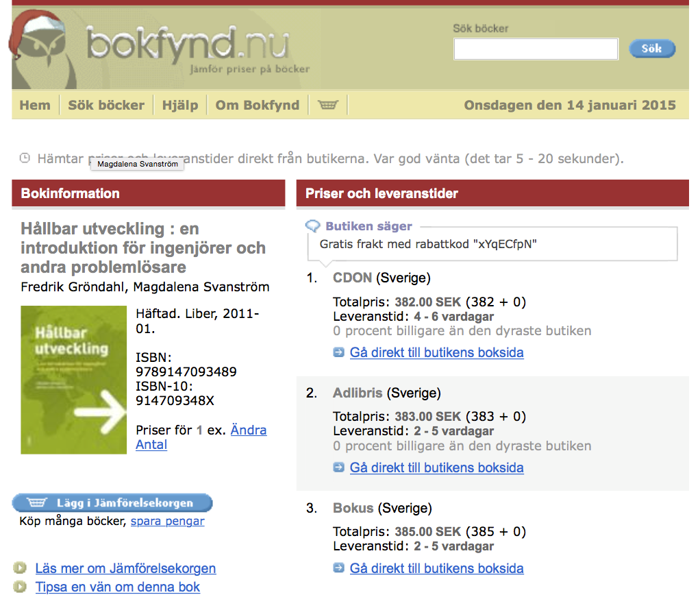The image size is (700, 597).
Task: Click the Ändra Antal link
Action: [x=201, y=437]
